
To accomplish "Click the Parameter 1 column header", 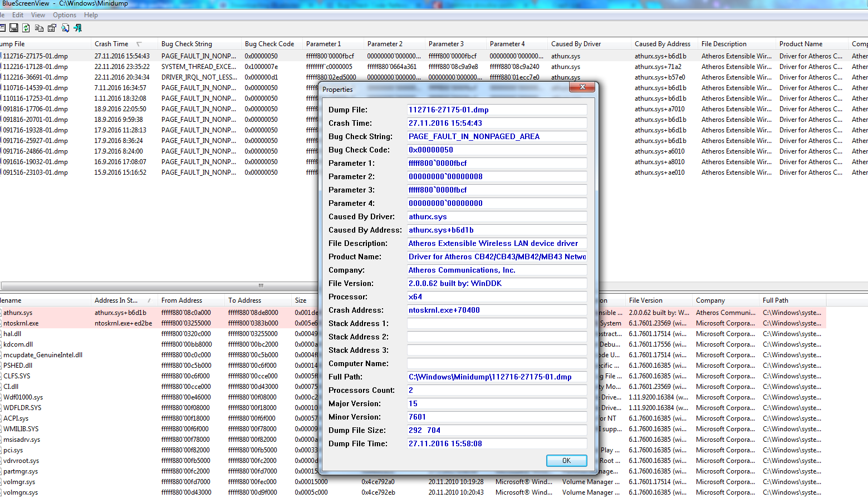I will [x=333, y=44].
